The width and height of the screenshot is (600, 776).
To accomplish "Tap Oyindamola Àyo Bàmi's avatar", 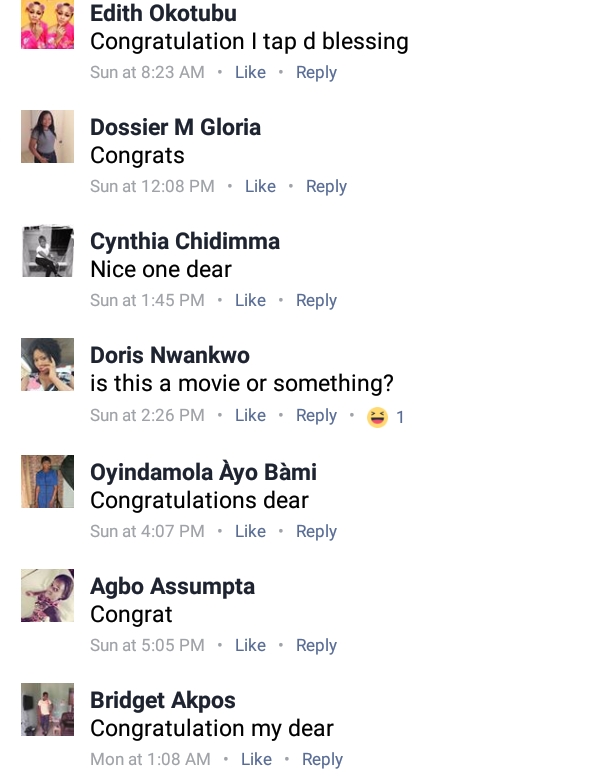I will [x=48, y=481].
